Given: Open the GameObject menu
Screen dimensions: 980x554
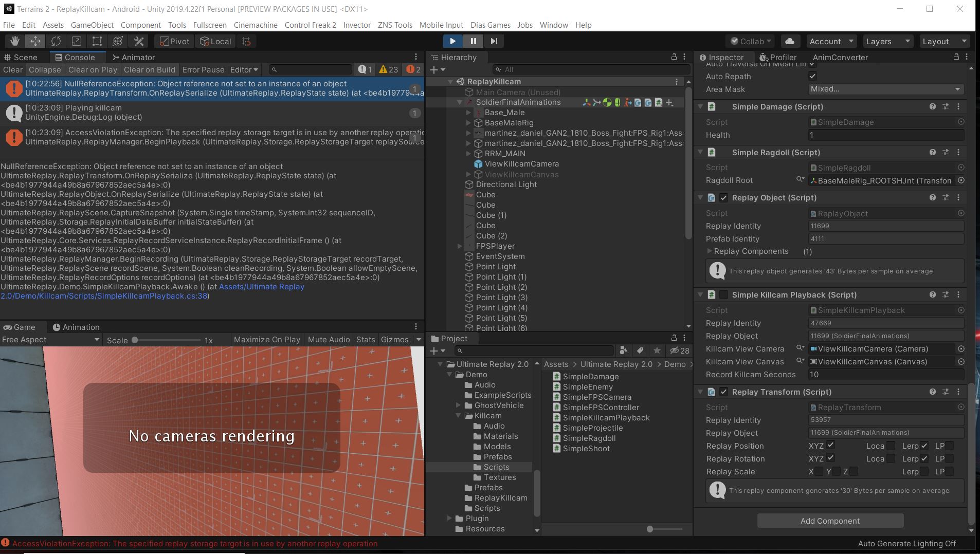Looking at the screenshot, I should [92, 25].
